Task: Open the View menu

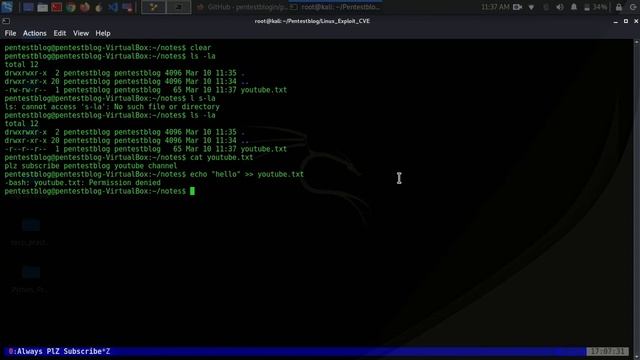Action: tap(81, 33)
